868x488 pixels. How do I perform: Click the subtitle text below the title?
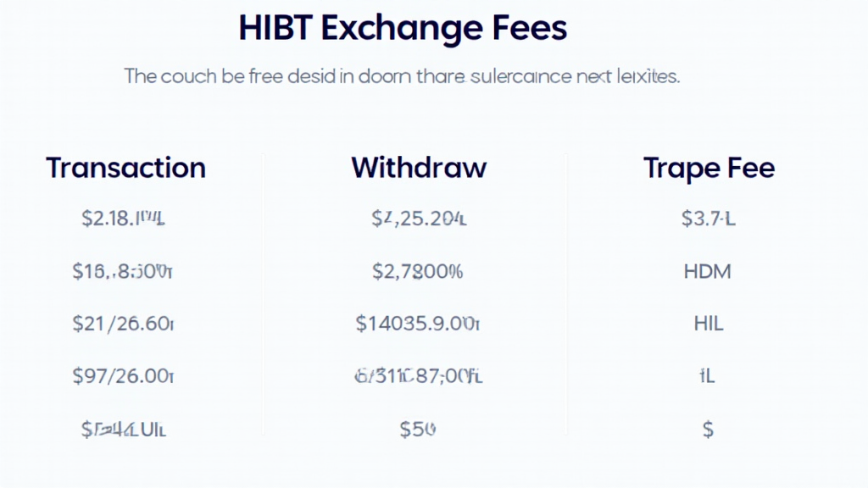[402, 76]
